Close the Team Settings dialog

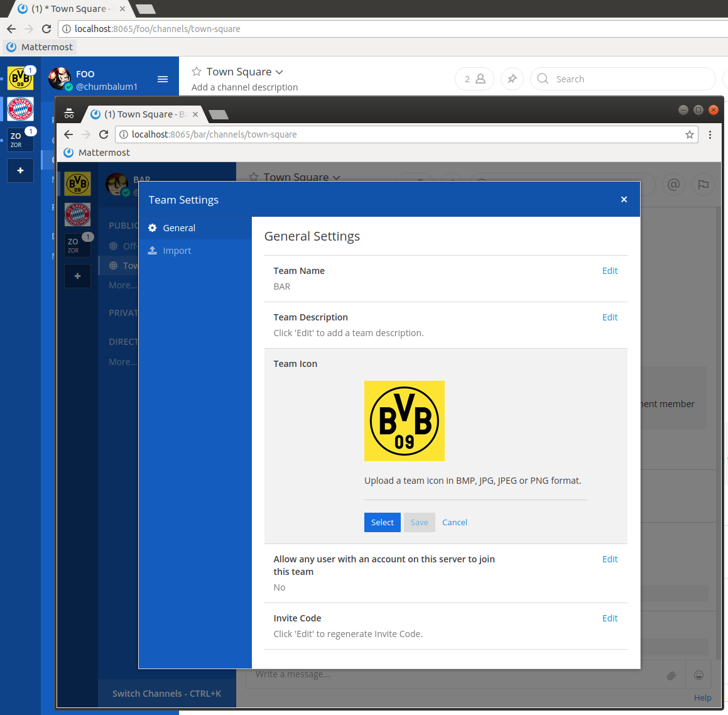624,199
